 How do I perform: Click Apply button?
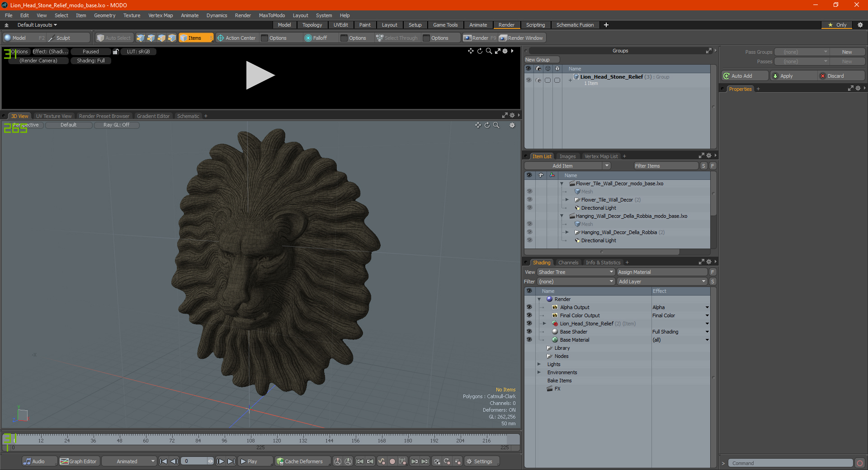[793, 76]
